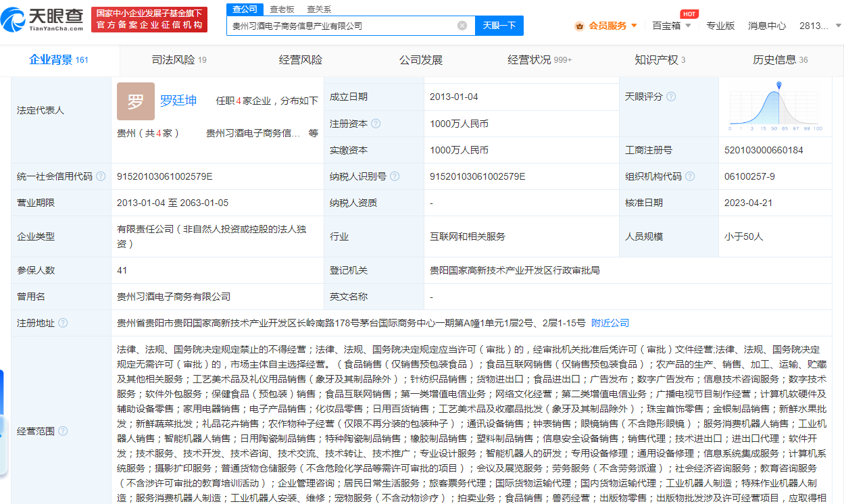Click the 天眼评分 score distribution chart

pyautogui.click(x=776, y=106)
